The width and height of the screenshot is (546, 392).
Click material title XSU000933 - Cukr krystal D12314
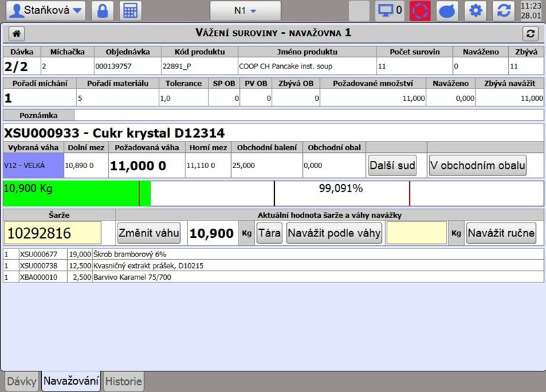(114, 133)
